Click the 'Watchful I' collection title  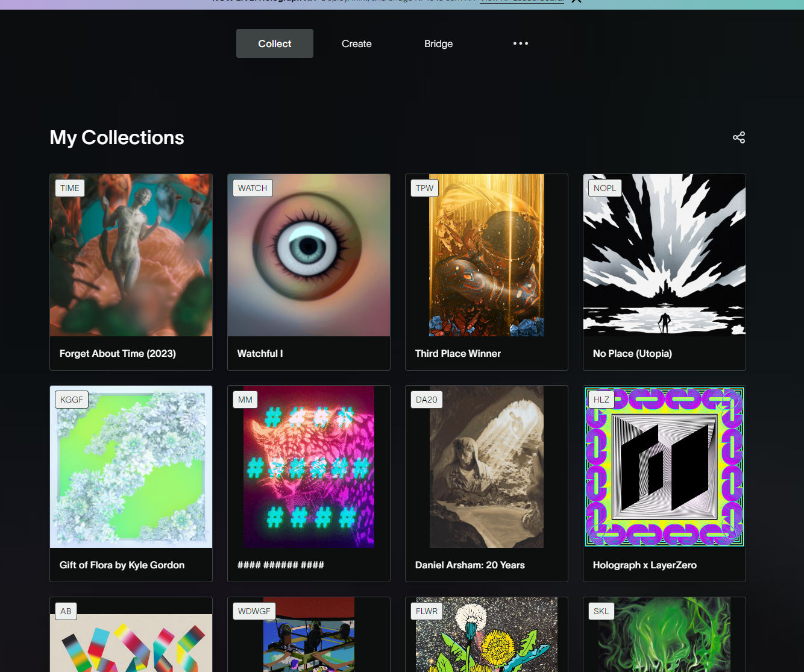point(260,354)
